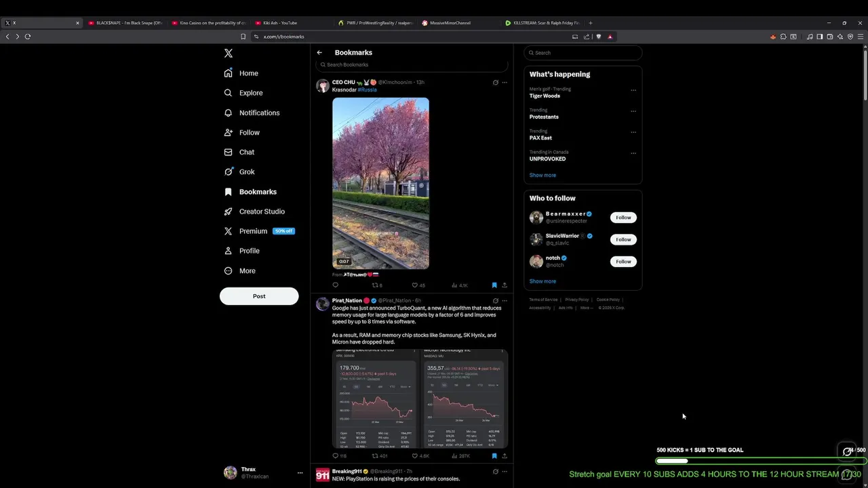This screenshot has width=868, height=488.
Task: Open more options for UNPROVOKED trend
Action: coord(633,153)
